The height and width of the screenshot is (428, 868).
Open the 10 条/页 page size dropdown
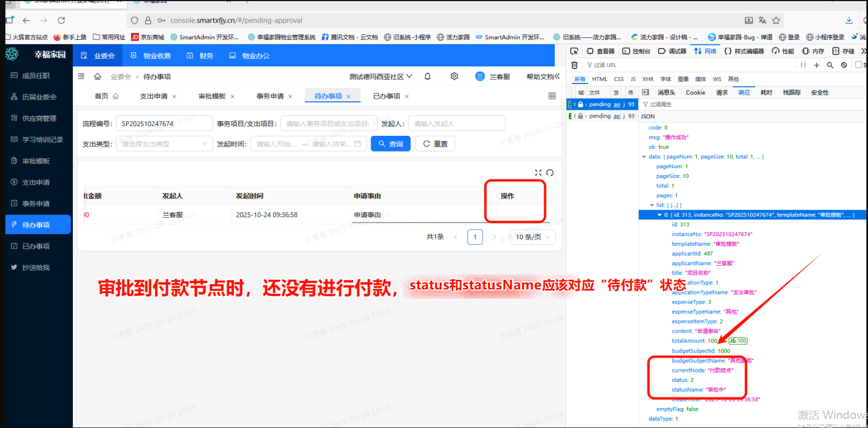[x=532, y=237]
